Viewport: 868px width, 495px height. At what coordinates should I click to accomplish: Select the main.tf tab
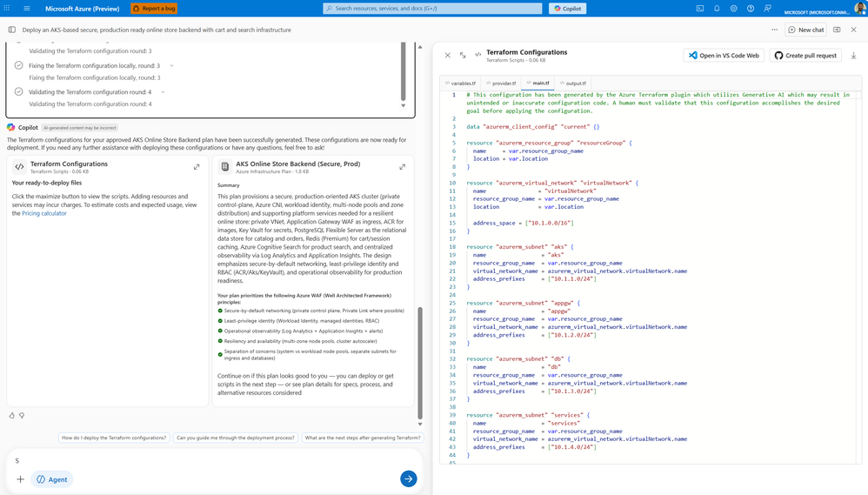pyautogui.click(x=538, y=83)
